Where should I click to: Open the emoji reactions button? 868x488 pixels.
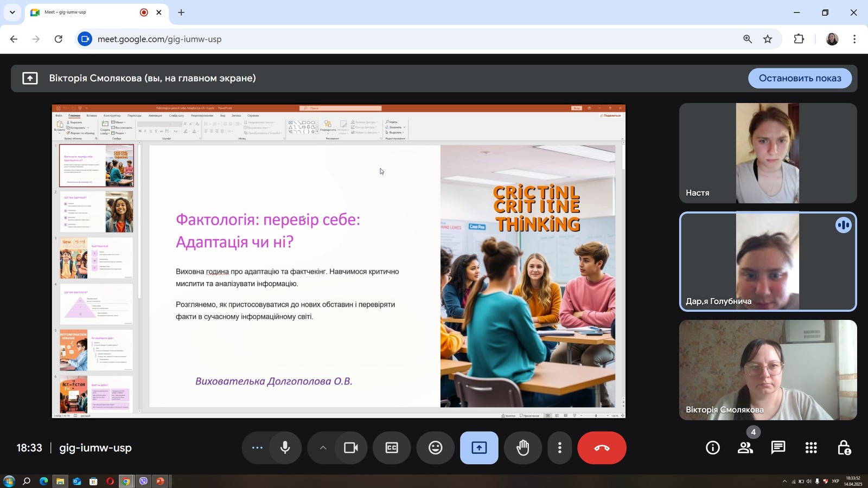[x=436, y=448]
